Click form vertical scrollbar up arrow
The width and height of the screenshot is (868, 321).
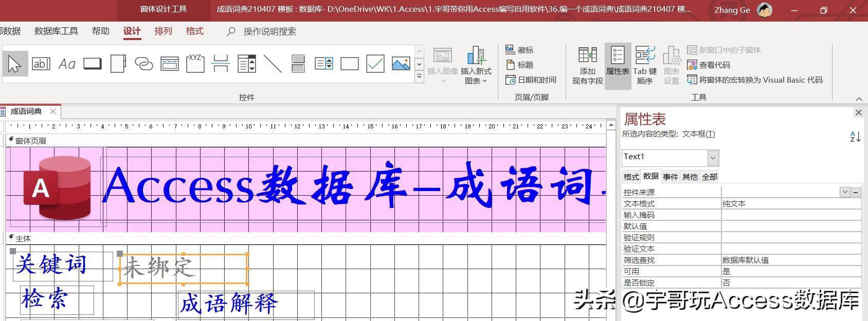point(611,125)
